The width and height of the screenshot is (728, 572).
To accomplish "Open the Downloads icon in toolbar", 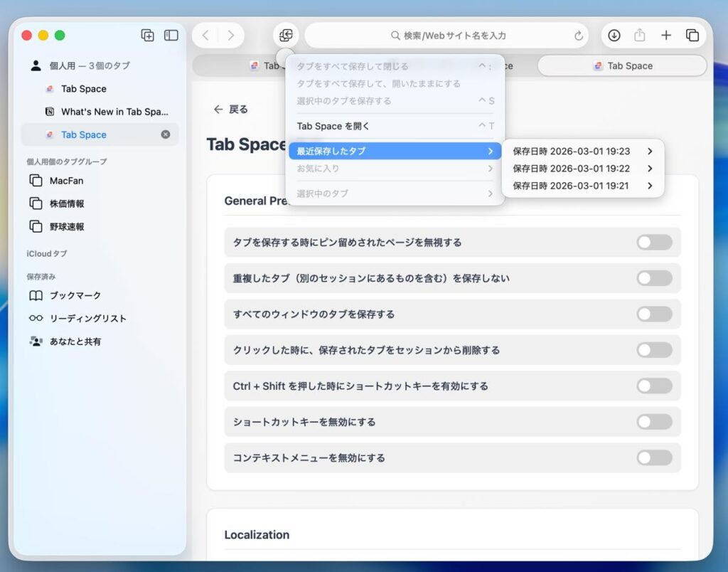I will [614, 36].
